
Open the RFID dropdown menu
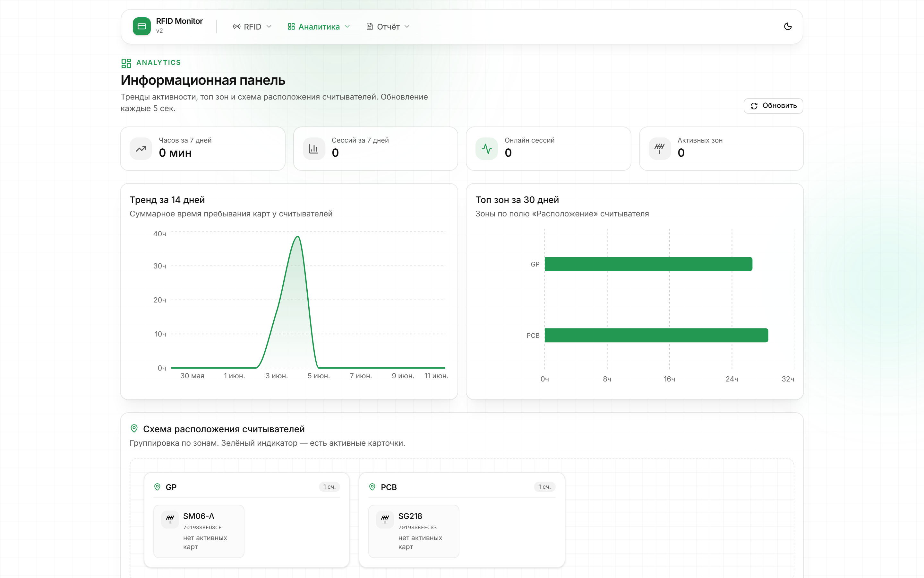pyautogui.click(x=252, y=27)
